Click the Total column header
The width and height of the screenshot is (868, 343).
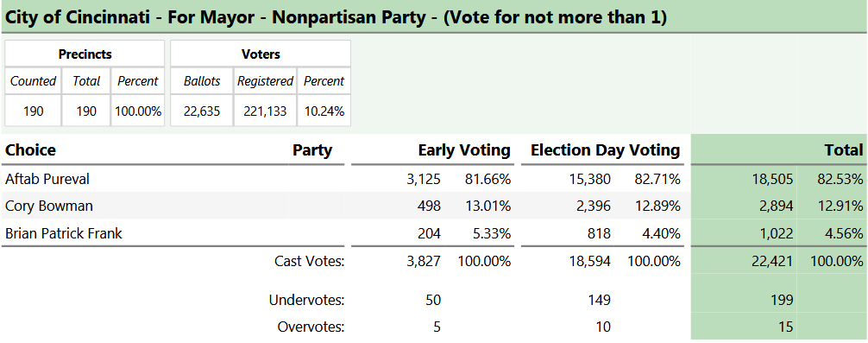pyautogui.click(x=844, y=149)
